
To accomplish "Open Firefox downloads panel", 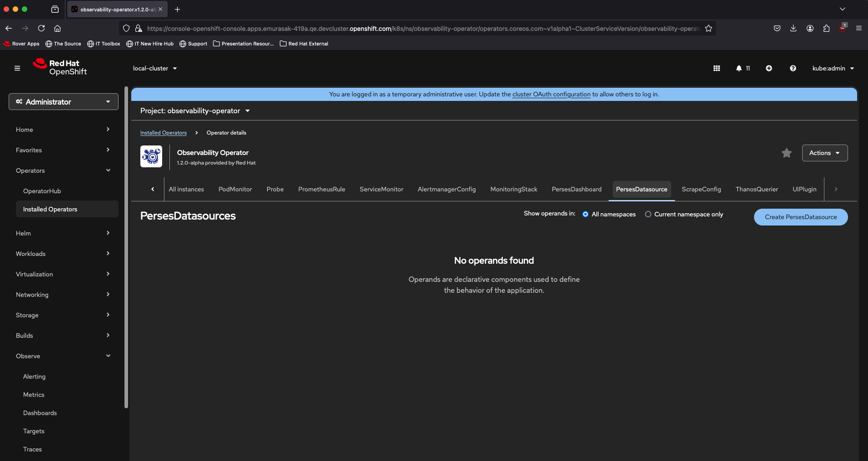I will tap(794, 28).
